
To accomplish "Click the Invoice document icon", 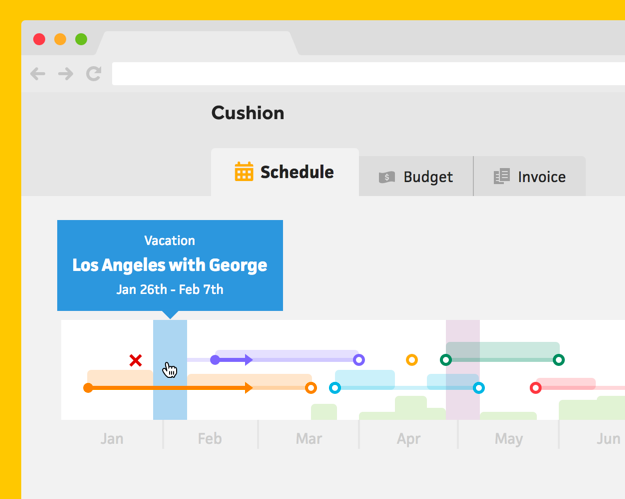I will tap(501, 176).
